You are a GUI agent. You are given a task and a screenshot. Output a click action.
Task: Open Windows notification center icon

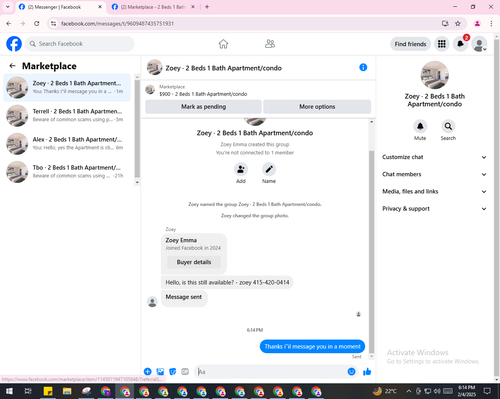pos(487,391)
